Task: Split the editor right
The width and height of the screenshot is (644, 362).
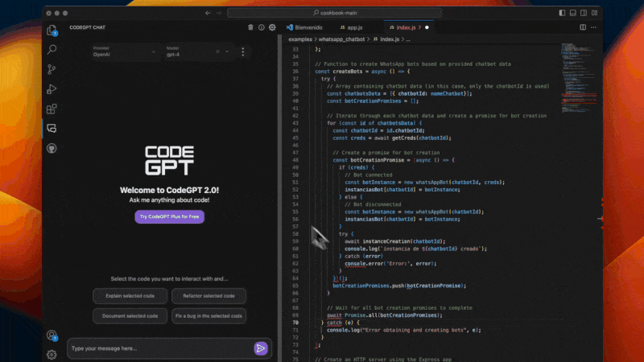Action: pyautogui.click(x=583, y=27)
